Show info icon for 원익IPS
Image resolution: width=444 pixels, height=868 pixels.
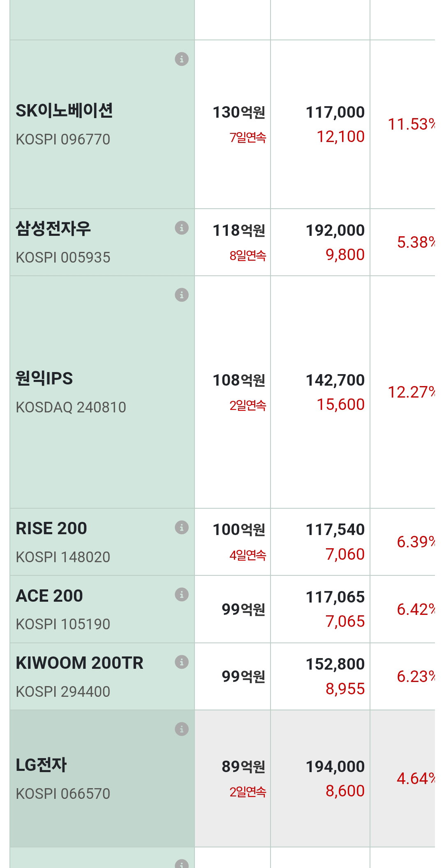pyautogui.click(x=182, y=295)
